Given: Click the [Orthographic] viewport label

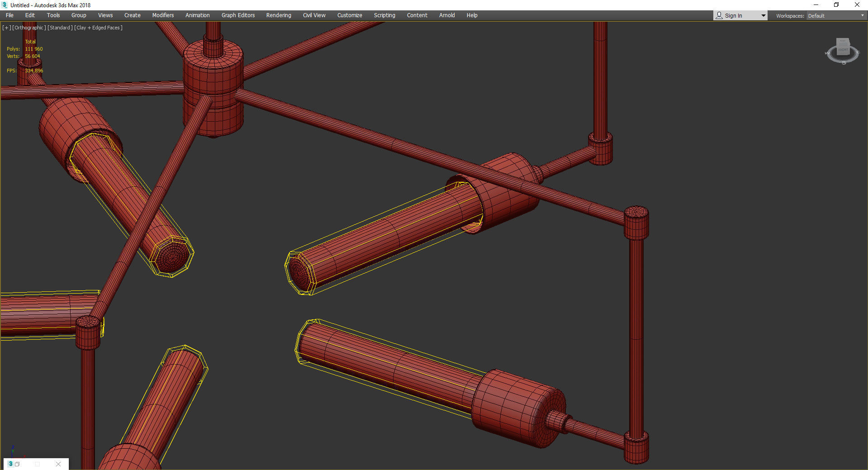Looking at the screenshot, I should point(29,28).
